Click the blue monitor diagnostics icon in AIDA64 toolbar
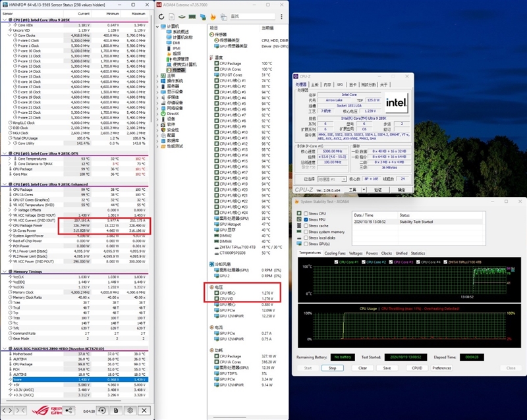This screenshot has height=420, width=527. coord(203,16)
